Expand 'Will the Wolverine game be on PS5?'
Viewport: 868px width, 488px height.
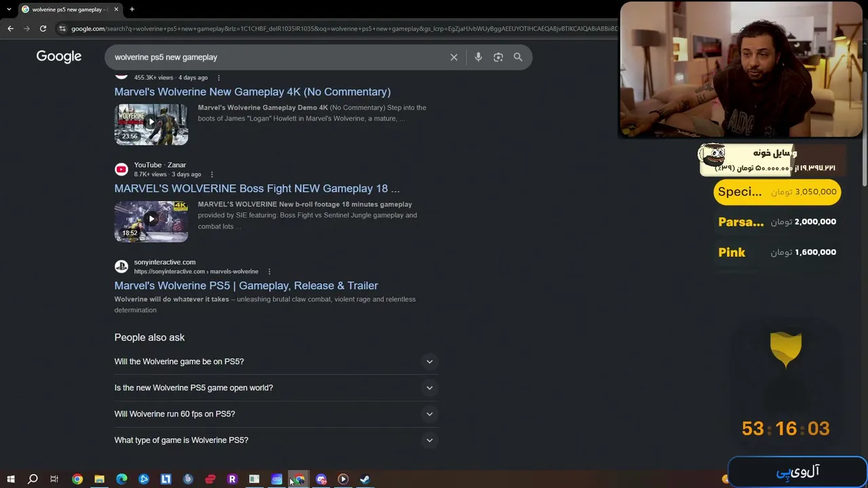[x=276, y=362]
